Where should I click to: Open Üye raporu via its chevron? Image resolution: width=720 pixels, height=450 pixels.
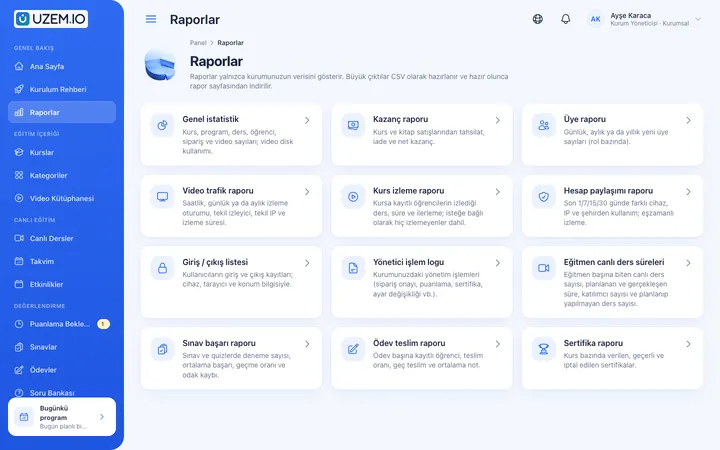(688, 120)
